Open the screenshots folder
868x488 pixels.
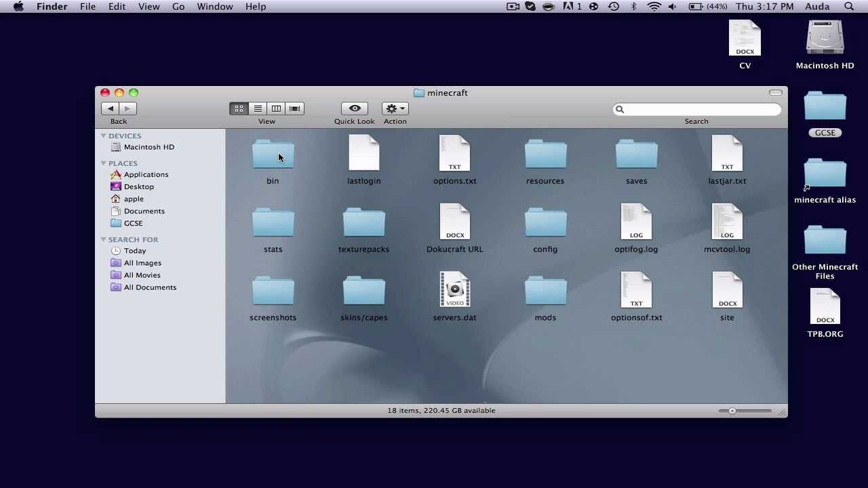[x=273, y=292]
